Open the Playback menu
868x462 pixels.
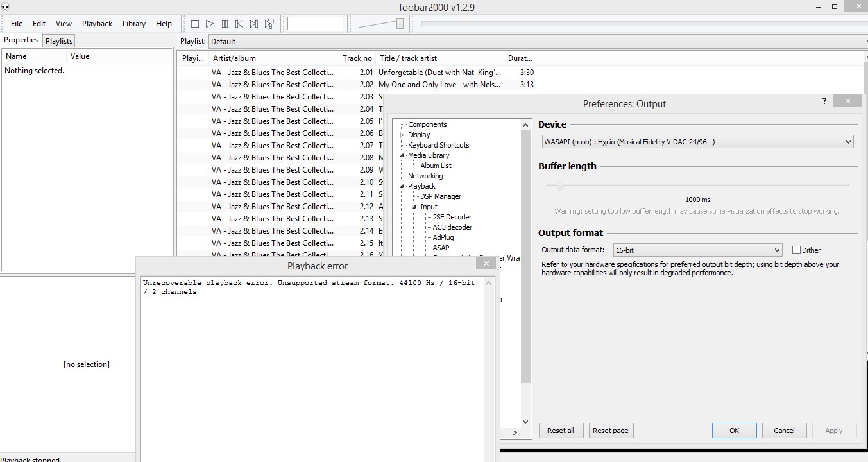(x=97, y=24)
